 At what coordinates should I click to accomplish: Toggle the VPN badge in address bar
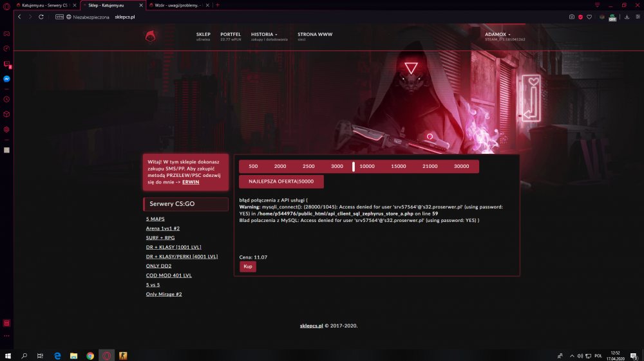pos(59,17)
